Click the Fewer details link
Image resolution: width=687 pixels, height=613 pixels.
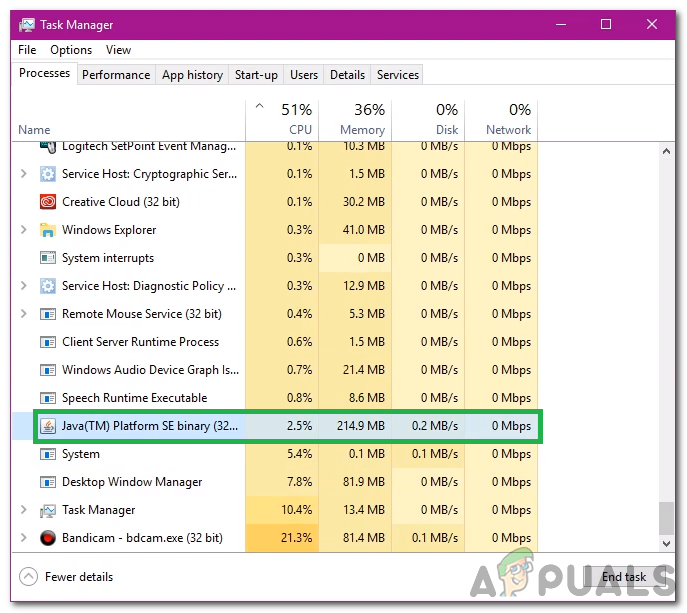tap(79, 577)
